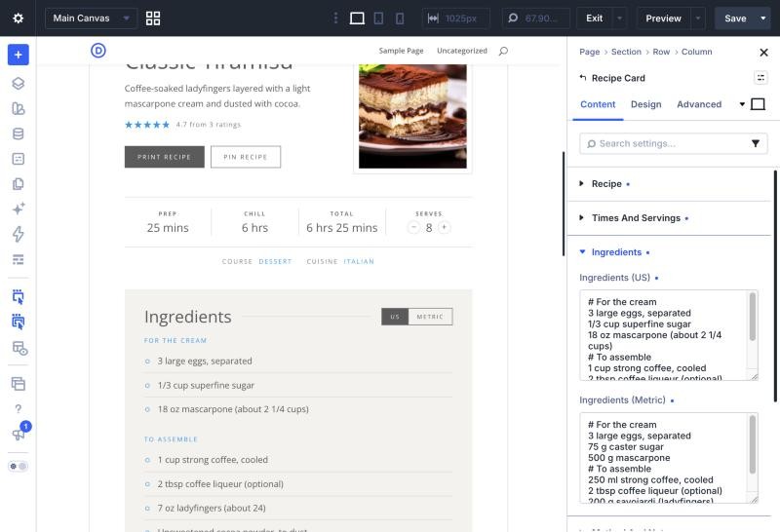Open the Uncategorized nav link
This screenshot has height=532, width=780.
(461, 51)
